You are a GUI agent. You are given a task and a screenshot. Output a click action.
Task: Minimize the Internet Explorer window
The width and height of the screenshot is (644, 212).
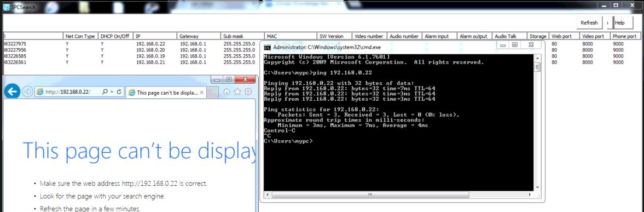[217, 79]
